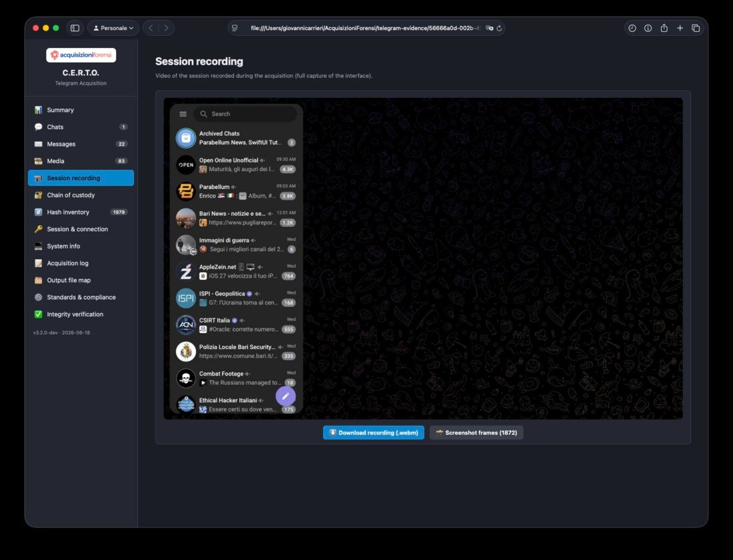Viewport: 733px width, 560px height.
Task: Click the Combat Footage skull avatar
Action: (x=186, y=378)
